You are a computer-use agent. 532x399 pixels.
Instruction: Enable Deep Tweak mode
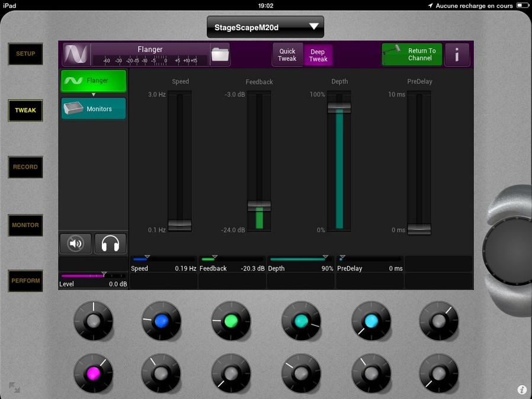(318, 56)
